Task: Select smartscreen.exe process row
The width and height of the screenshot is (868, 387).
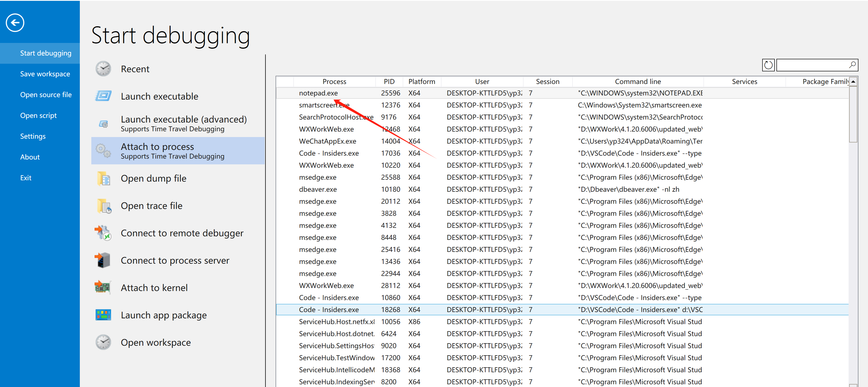Action: click(x=562, y=105)
